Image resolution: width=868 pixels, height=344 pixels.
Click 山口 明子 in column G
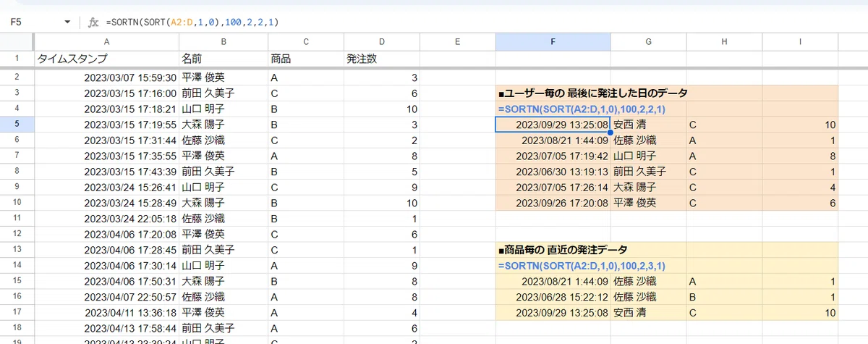[648, 156]
